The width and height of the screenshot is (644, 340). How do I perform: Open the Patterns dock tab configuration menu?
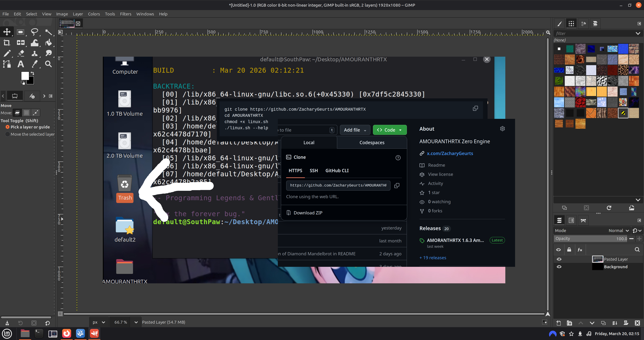[x=639, y=24]
